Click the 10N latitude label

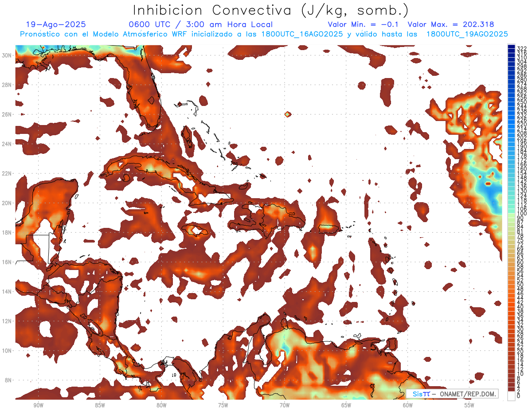pyautogui.click(x=8, y=351)
